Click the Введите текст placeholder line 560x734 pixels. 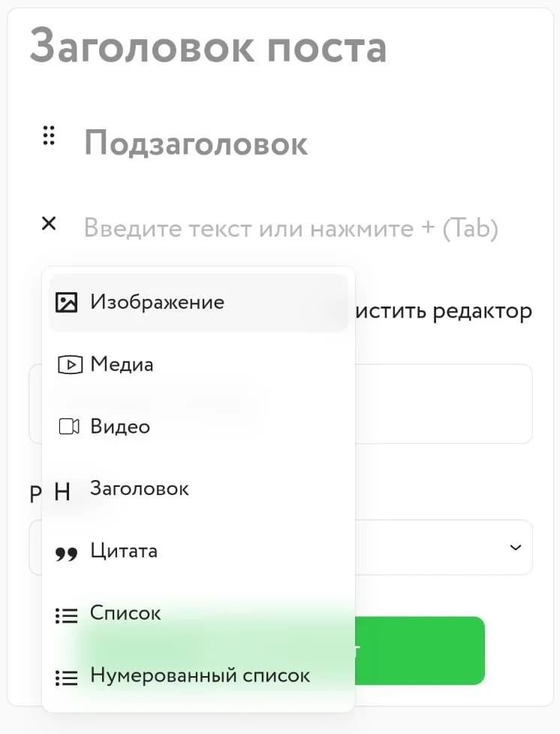pyautogui.click(x=291, y=228)
